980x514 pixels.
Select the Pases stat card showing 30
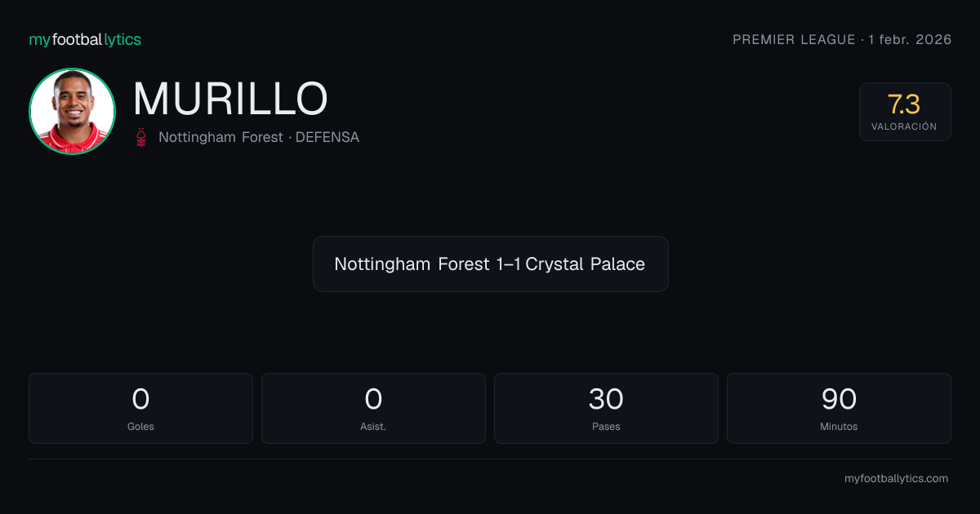(x=606, y=408)
